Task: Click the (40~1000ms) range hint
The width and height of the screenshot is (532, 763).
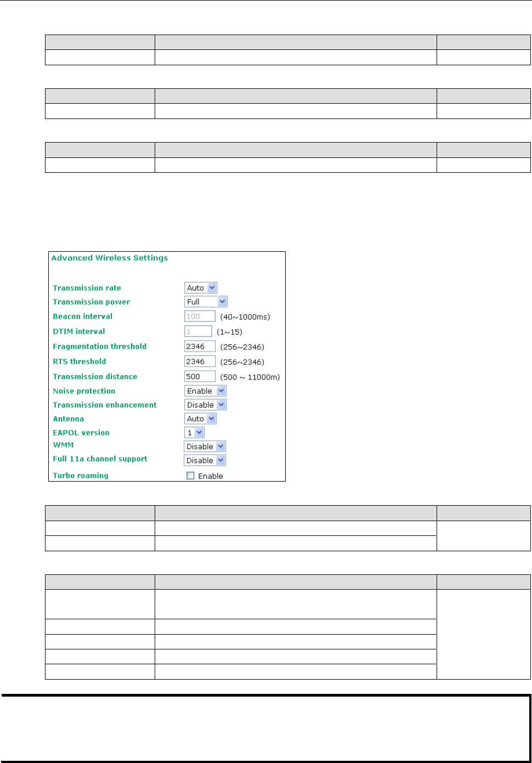Action: point(245,317)
